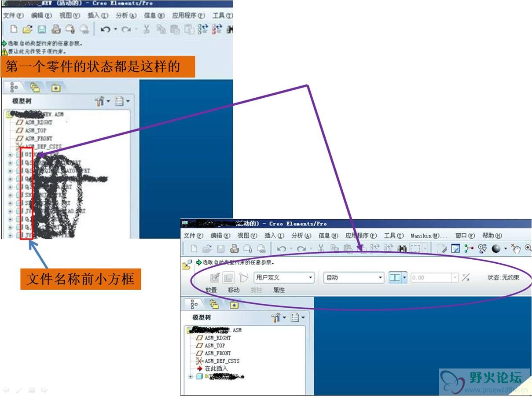
Task: Click dashed selection box icon in lower-right toolbar
Action: [415, 249]
